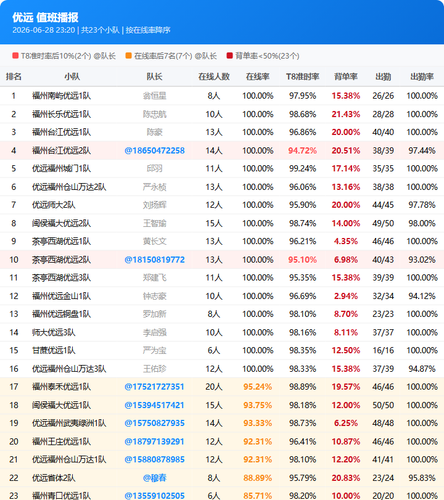Click legend text 背单率<50%(23个)
The height and width of the screenshot is (500, 444).
267,56
